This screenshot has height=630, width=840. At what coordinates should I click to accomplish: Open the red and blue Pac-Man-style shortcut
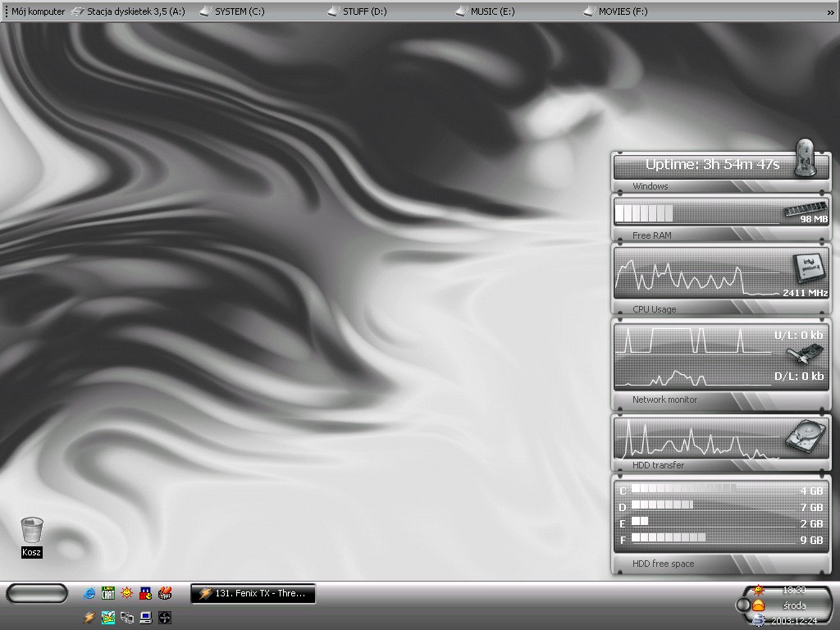click(x=146, y=593)
